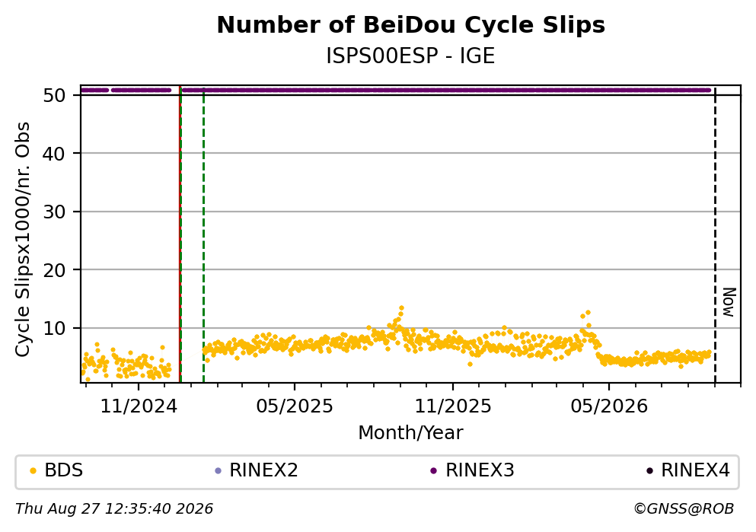The image size is (756, 532).
Task: Click the ©GNSS@ROB copyright text
Action: click(x=684, y=509)
